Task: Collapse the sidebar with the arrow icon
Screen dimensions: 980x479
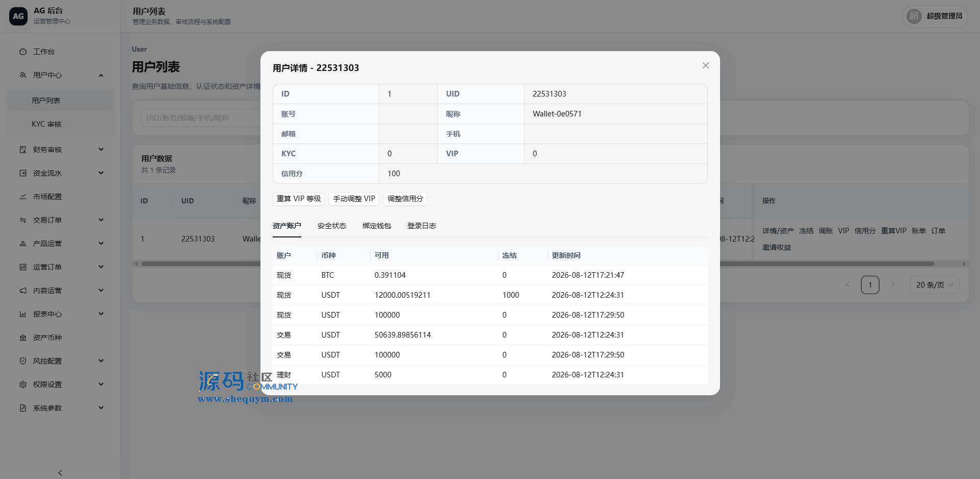Action: [60, 473]
